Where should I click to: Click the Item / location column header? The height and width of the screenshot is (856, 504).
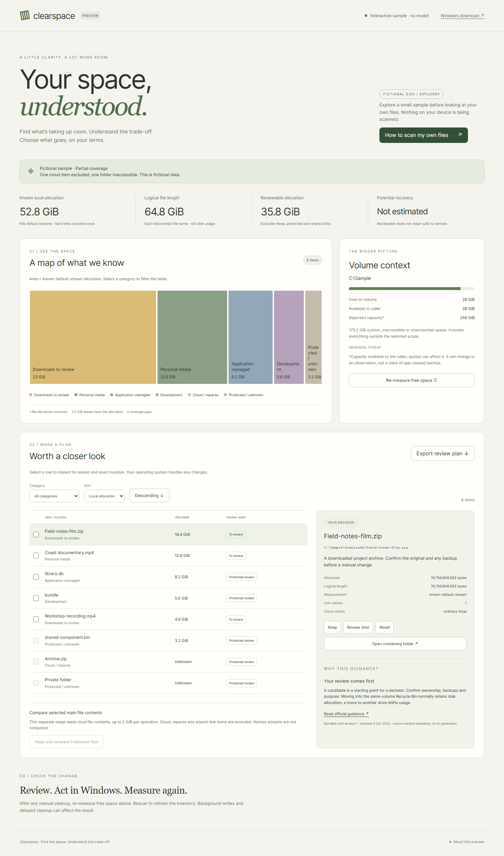pos(56,517)
